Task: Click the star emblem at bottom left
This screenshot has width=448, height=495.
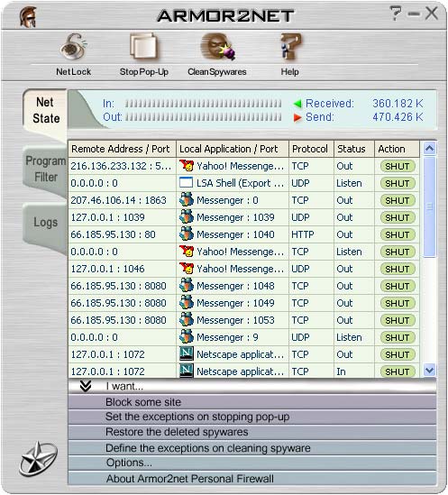Action: click(x=38, y=459)
